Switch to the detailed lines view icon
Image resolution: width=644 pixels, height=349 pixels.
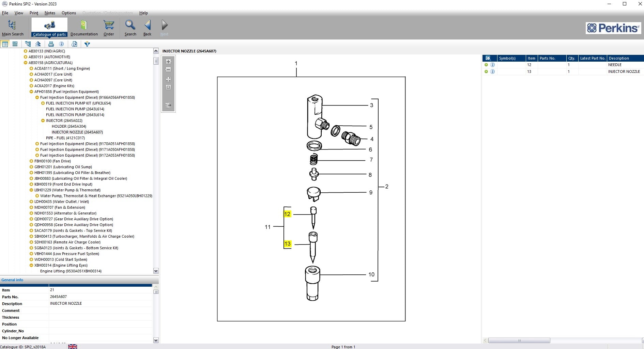click(x=15, y=44)
